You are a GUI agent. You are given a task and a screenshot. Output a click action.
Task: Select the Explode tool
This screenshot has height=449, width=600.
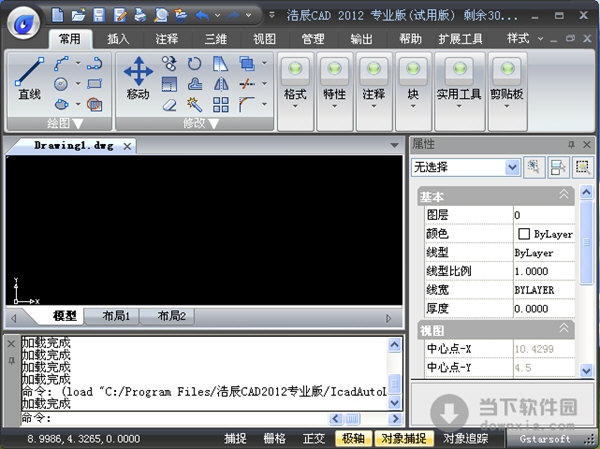click(195, 104)
